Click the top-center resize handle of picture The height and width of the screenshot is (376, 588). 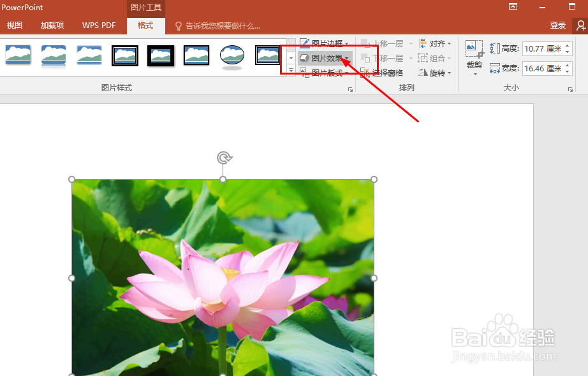pyautogui.click(x=223, y=180)
